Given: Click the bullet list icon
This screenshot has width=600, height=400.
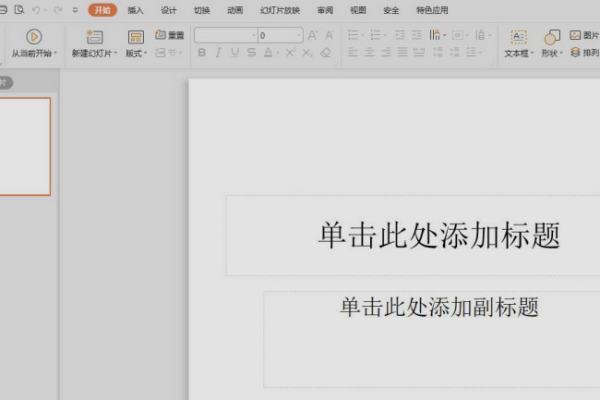Looking at the screenshot, I should coord(352,36).
